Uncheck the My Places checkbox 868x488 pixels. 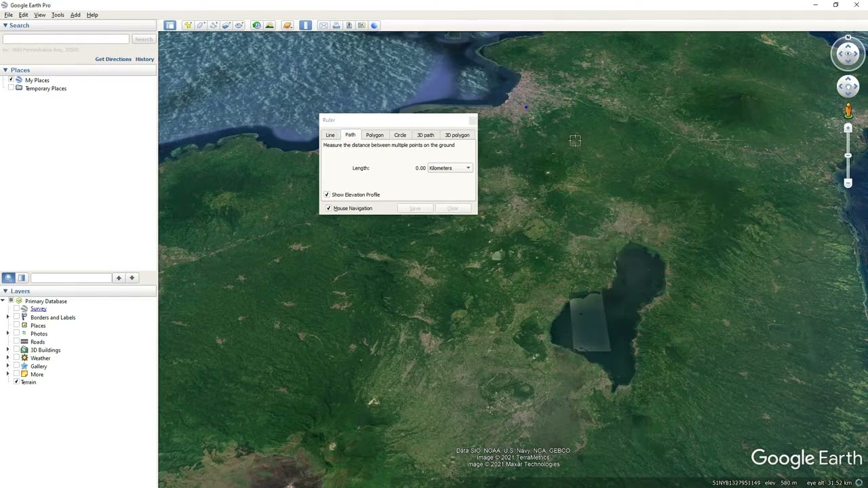coord(11,80)
